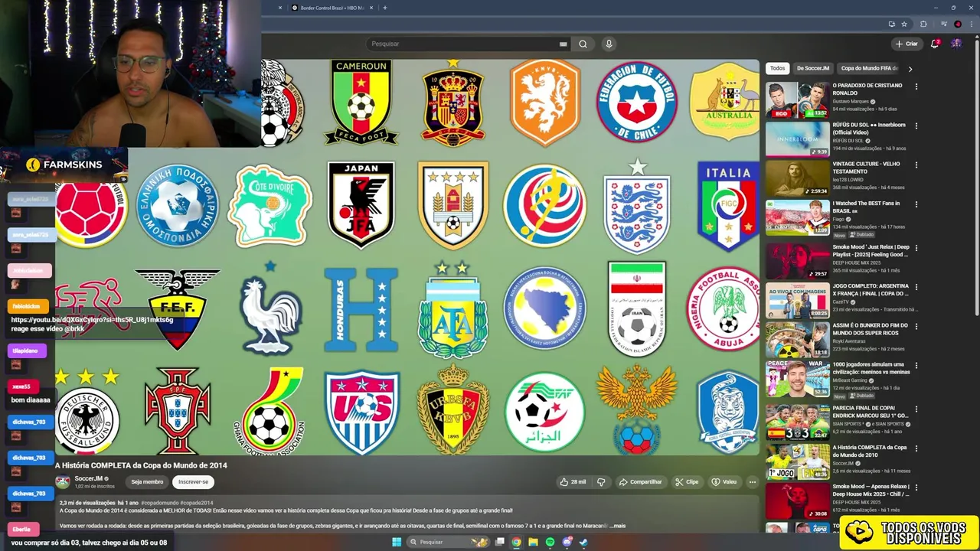Click the Chrome icon on the taskbar
The image size is (980, 551).
click(517, 542)
